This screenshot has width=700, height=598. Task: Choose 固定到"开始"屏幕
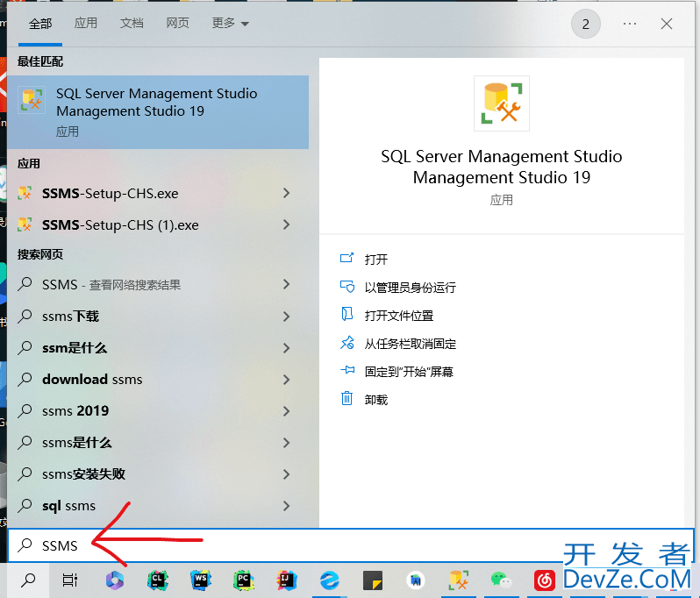[409, 372]
